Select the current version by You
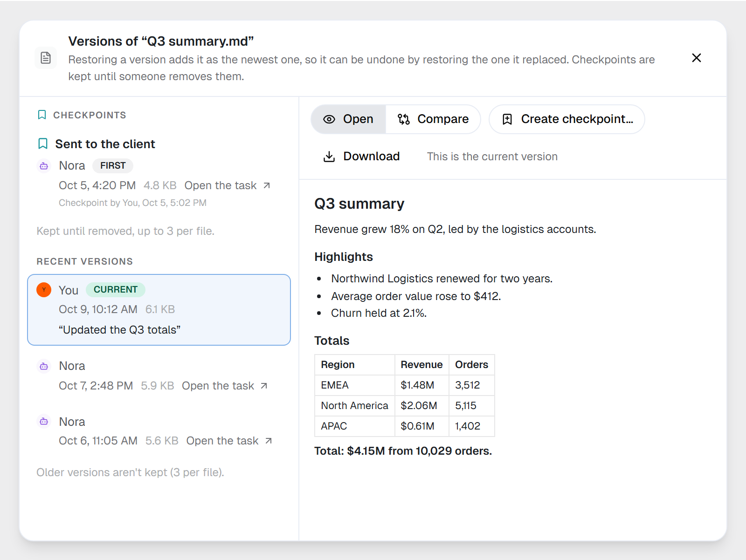This screenshot has width=746, height=560. pyautogui.click(x=159, y=310)
